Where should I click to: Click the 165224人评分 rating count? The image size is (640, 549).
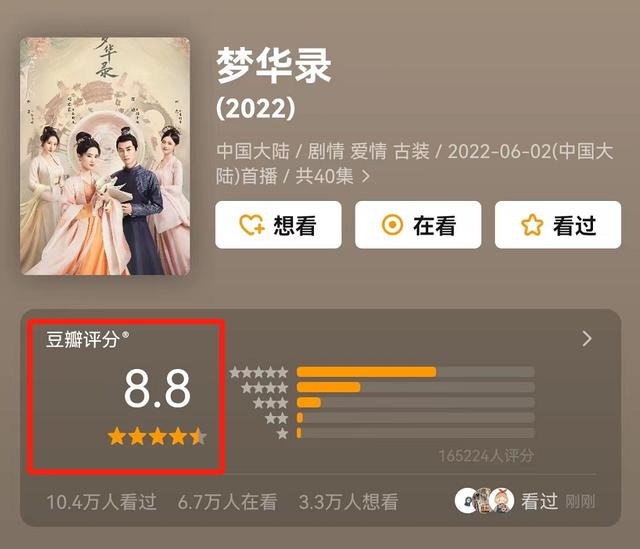(x=486, y=456)
